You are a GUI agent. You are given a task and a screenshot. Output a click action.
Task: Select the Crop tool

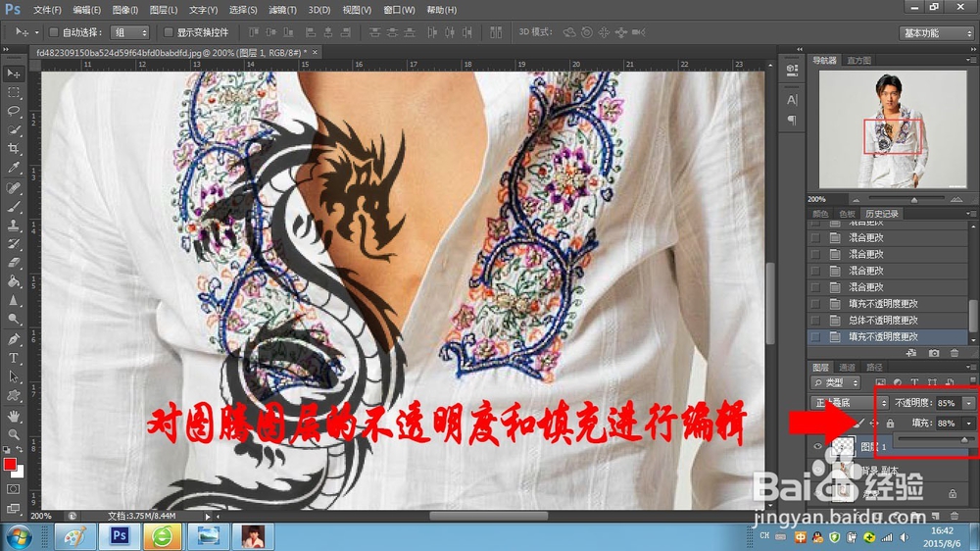point(13,149)
